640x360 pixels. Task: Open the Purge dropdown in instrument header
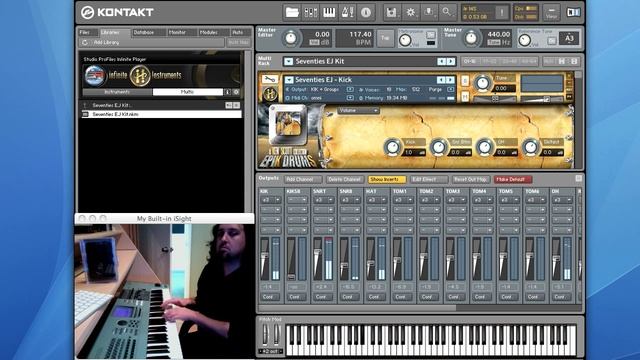(x=450, y=89)
